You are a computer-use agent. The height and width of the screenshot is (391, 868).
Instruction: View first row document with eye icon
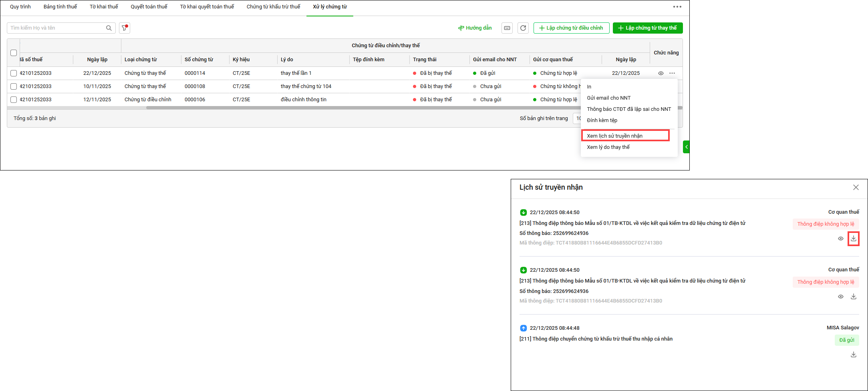tap(661, 73)
